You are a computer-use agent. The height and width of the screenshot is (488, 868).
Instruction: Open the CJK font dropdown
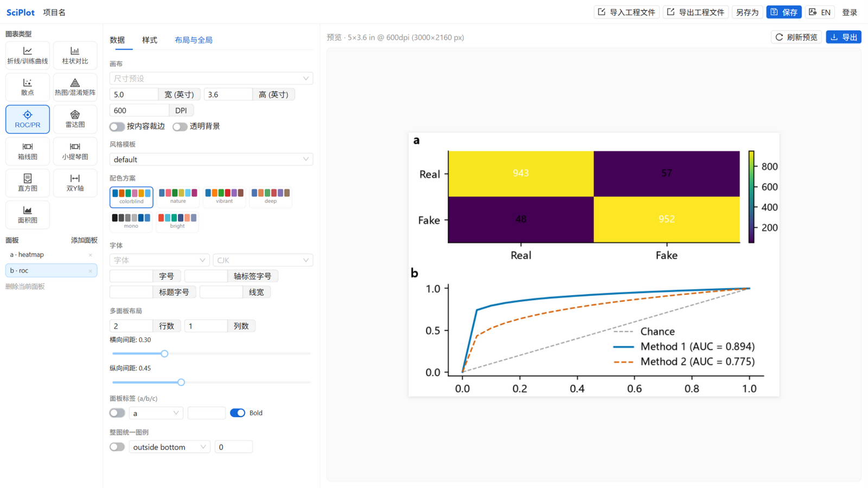tap(263, 260)
